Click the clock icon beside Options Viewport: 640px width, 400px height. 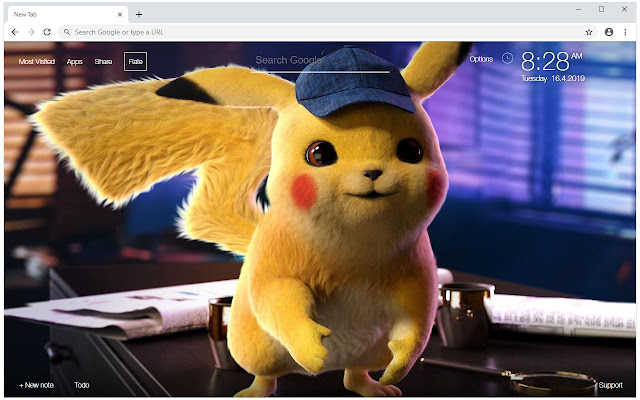tap(507, 58)
